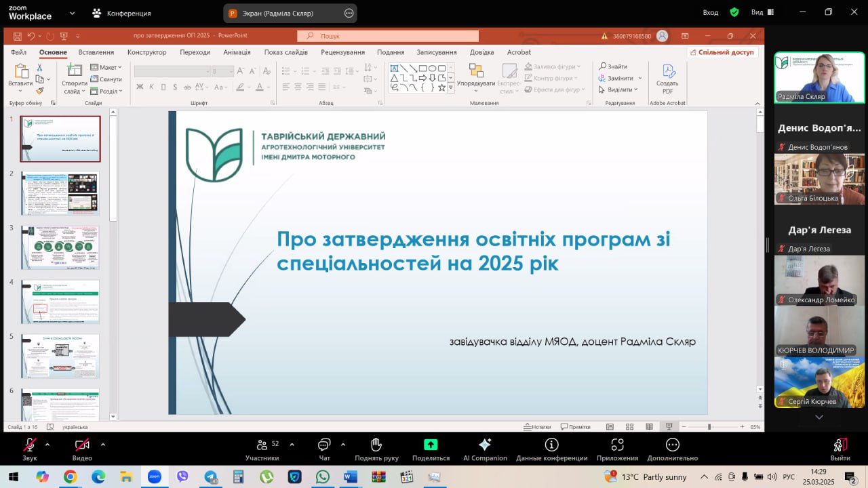Select slide 3 thumbnail in slide panel
Screen dimensions: 868x488
pyautogui.click(x=60, y=247)
